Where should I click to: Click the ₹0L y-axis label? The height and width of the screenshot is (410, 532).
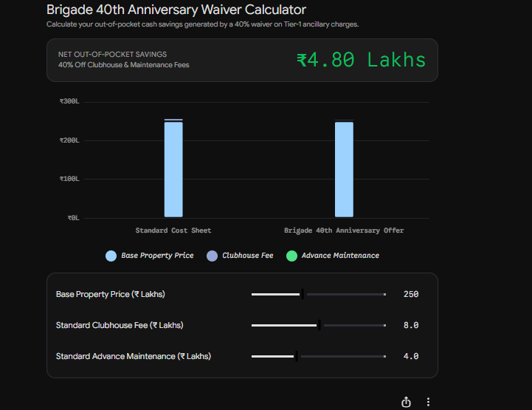74,218
